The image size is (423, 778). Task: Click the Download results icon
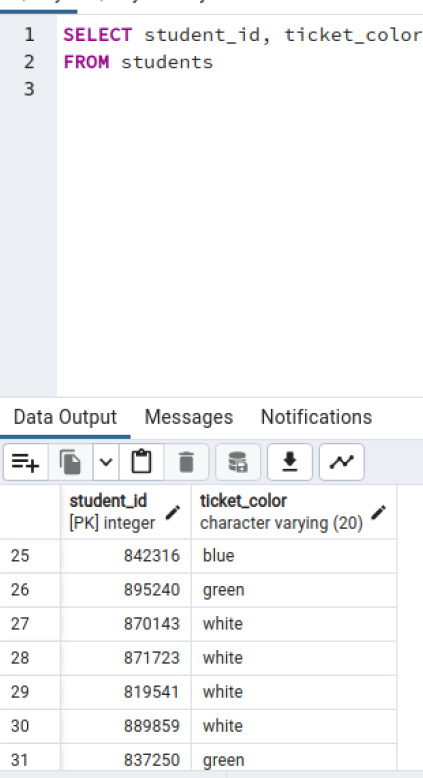click(290, 462)
